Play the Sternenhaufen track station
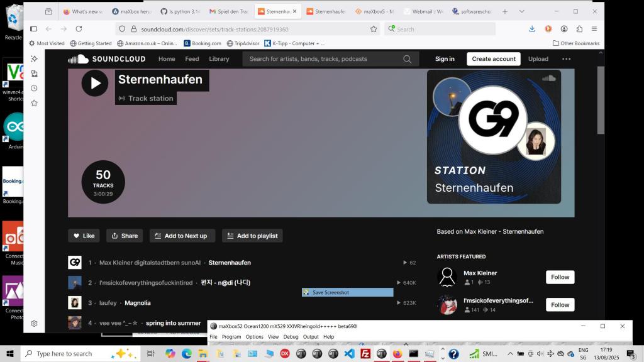Viewport: 644px width, 362px height. [95, 83]
